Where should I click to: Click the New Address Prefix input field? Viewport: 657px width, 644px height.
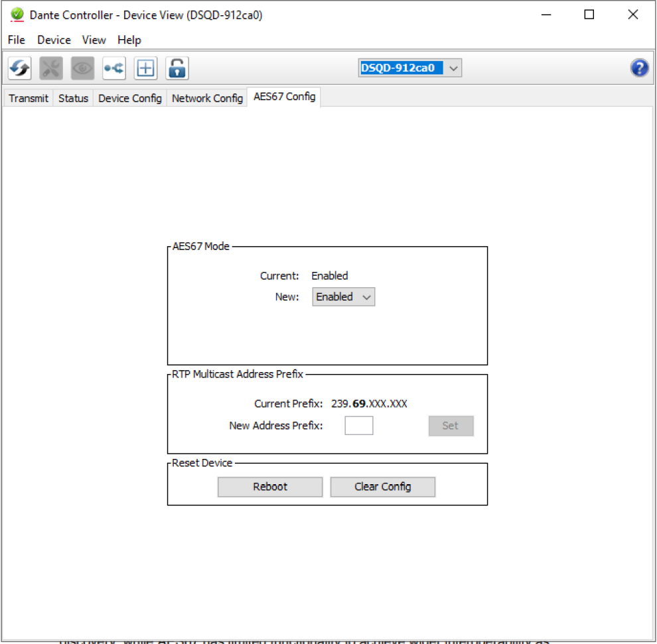tap(358, 426)
